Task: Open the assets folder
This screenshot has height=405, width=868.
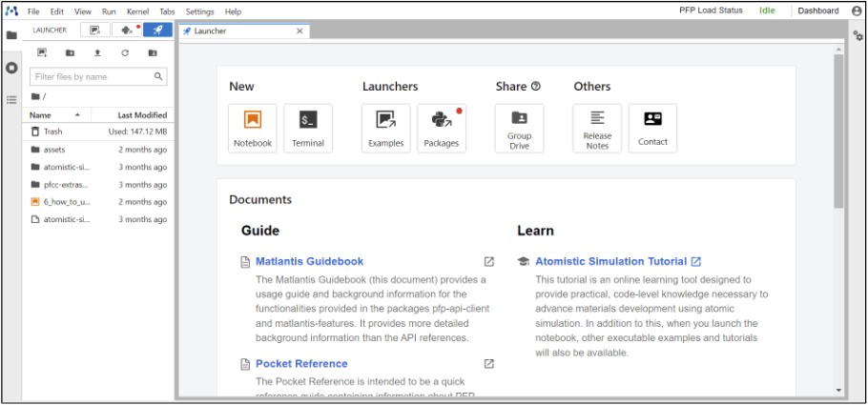Action: pos(53,150)
